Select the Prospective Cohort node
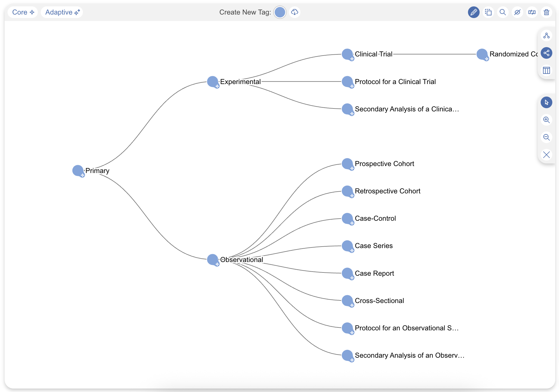Viewport: 559px width, 392px height. (348, 164)
